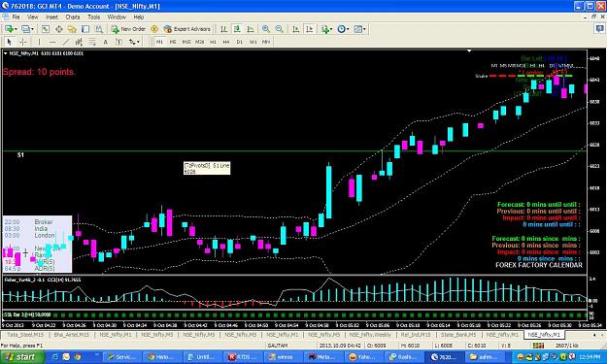This screenshot has height=364, width=607.
Task: Switch to M5 timeframe
Action: point(173,42)
